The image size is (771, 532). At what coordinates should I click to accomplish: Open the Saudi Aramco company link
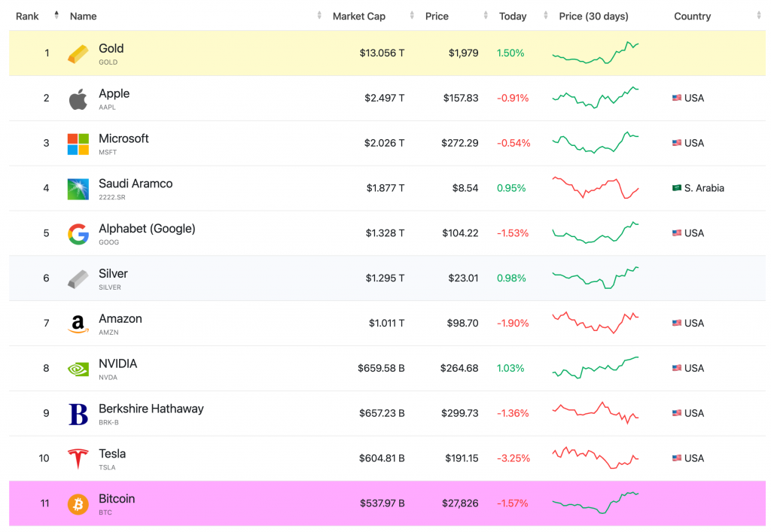point(136,184)
